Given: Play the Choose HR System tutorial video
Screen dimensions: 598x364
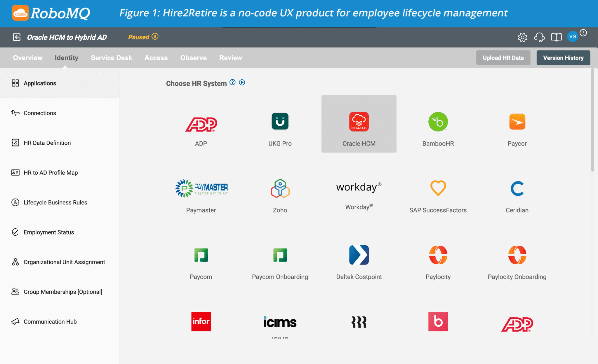Looking at the screenshot, I should tap(242, 82).
